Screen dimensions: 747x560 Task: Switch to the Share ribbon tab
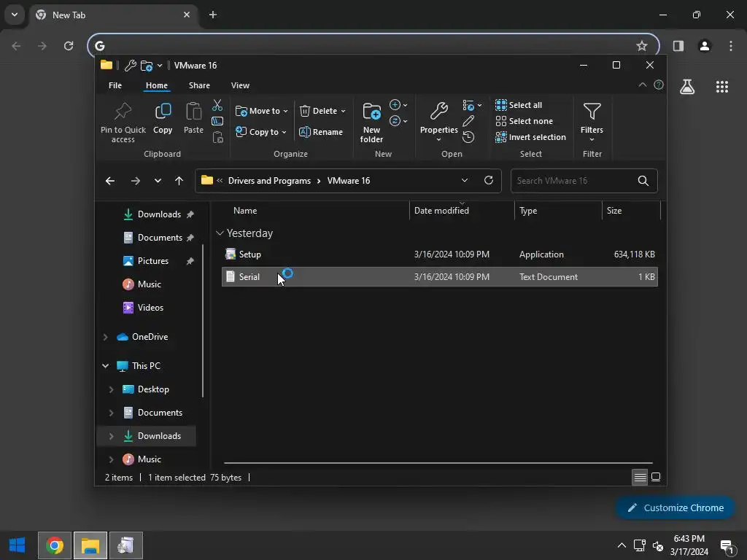coord(199,85)
